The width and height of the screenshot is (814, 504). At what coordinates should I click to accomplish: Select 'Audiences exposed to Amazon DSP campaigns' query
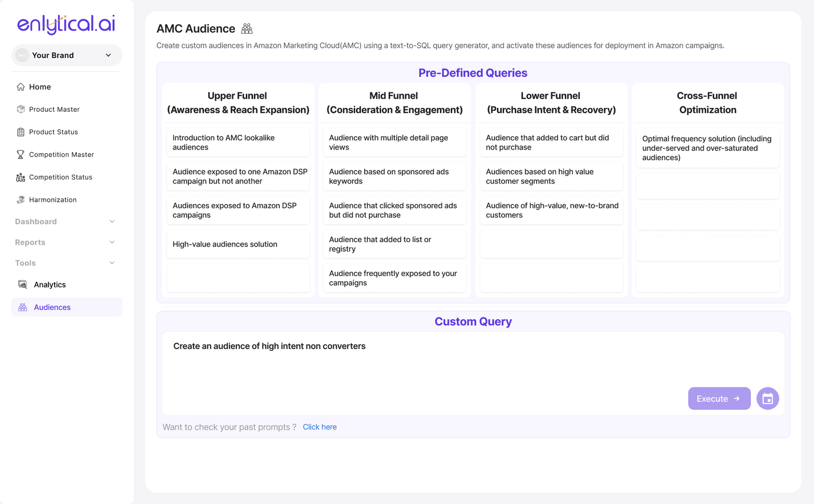[238, 210]
